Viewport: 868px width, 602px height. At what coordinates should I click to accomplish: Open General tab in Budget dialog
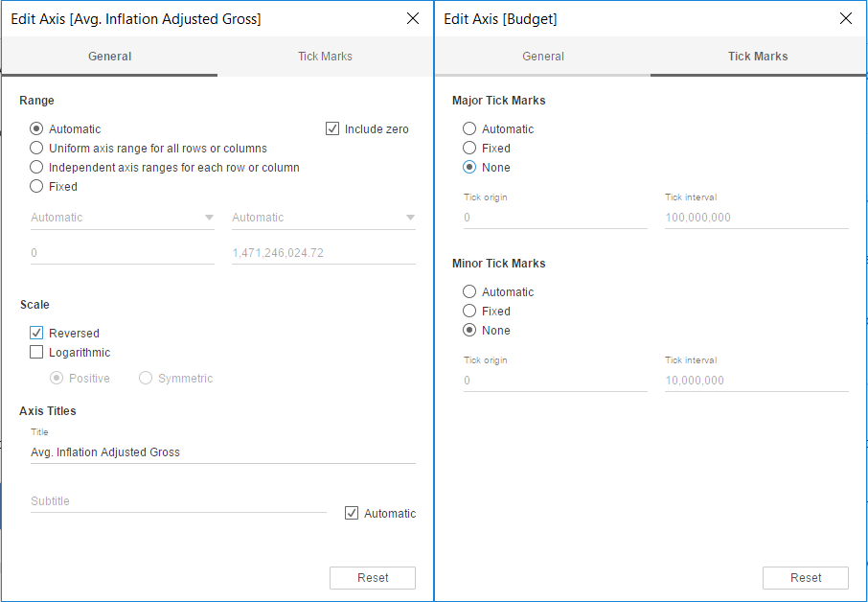tap(543, 57)
